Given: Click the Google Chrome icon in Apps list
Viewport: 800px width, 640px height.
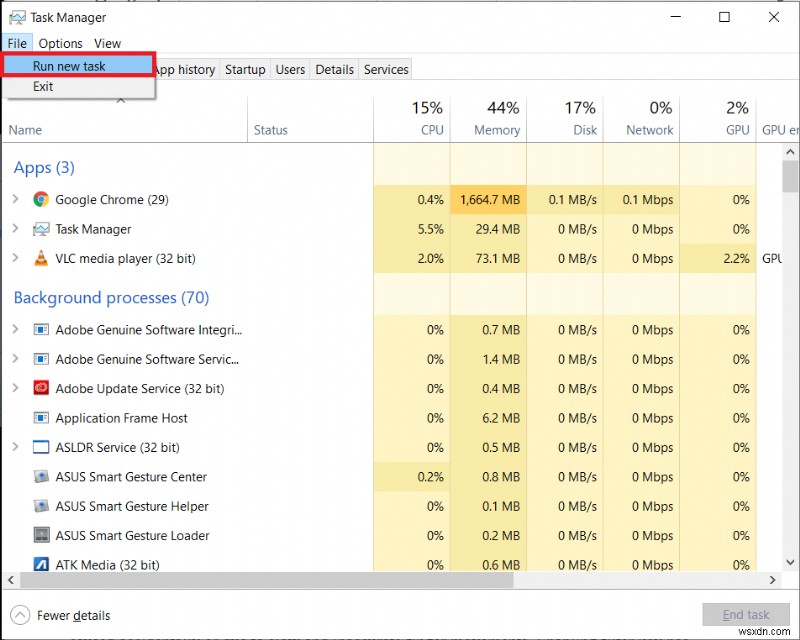Looking at the screenshot, I should coord(40,199).
